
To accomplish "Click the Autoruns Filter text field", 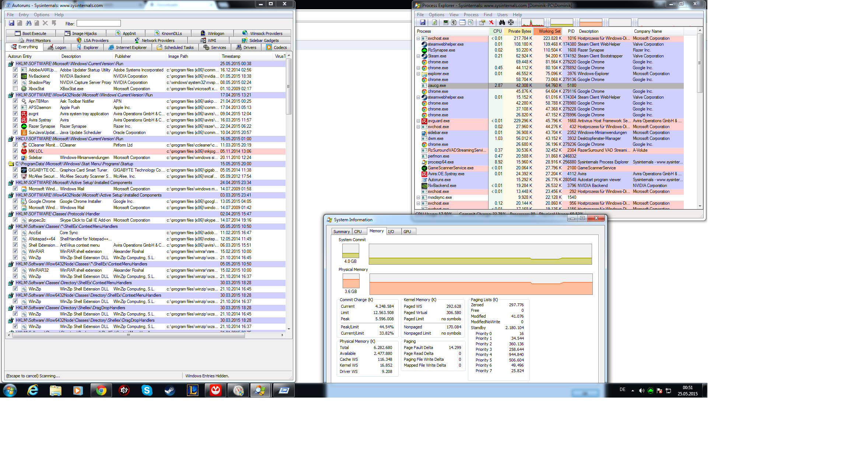I will (x=98, y=24).
